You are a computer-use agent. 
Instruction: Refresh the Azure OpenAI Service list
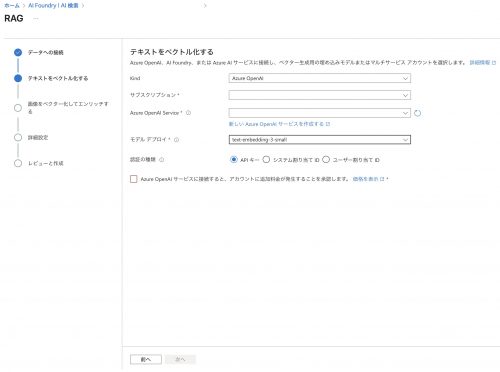(417, 113)
